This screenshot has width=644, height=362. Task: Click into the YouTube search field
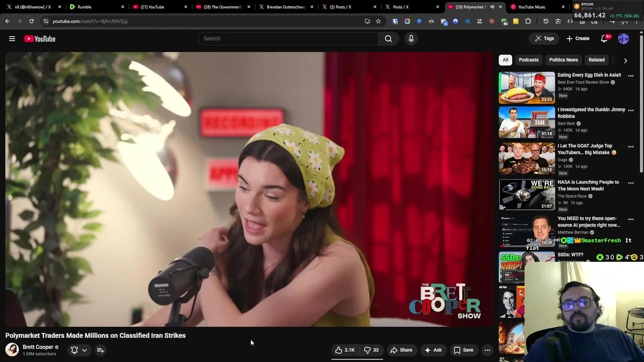pos(288,38)
